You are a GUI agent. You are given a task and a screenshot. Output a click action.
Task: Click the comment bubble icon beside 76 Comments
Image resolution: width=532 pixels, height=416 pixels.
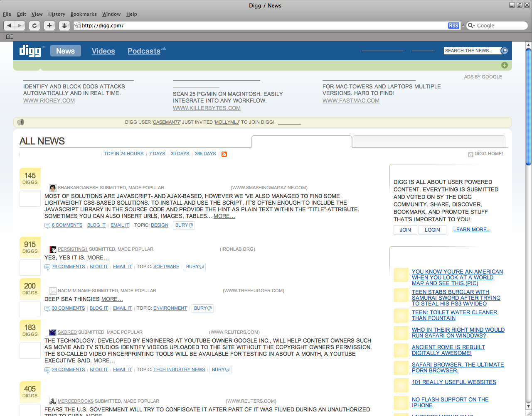pyautogui.click(x=47, y=267)
